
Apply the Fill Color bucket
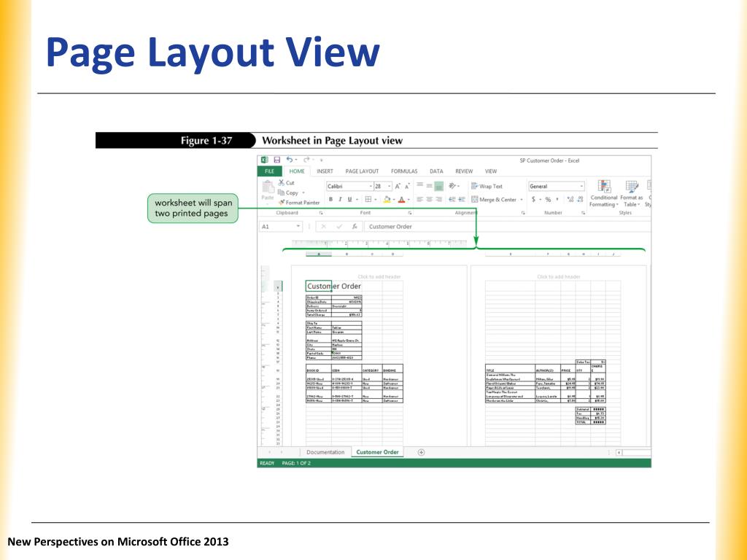pyautogui.click(x=387, y=200)
